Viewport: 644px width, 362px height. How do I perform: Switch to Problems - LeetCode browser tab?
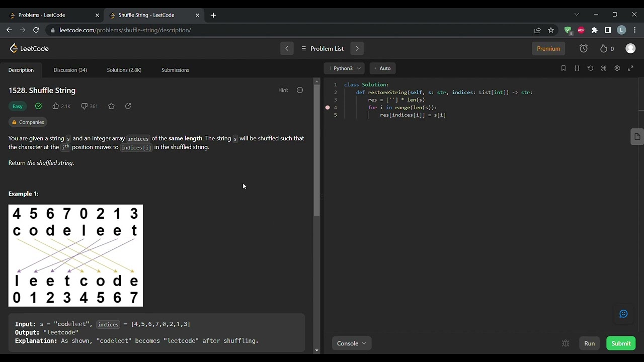(x=53, y=15)
